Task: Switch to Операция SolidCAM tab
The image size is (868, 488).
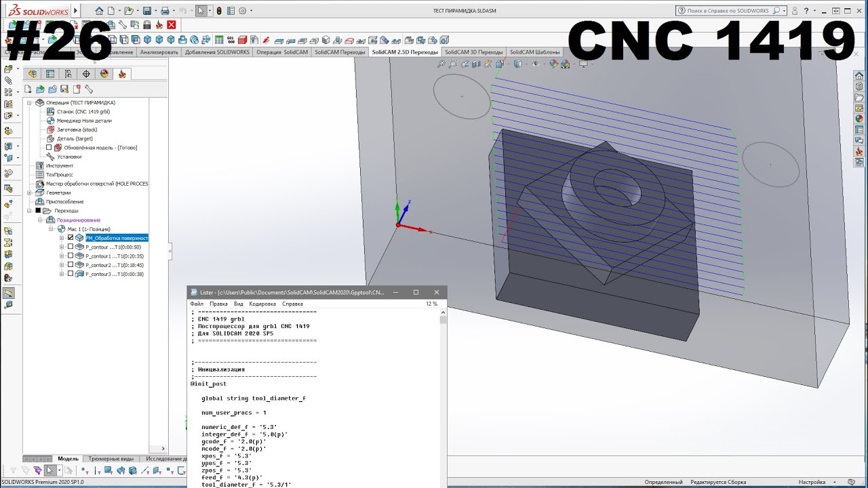Action: tap(282, 52)
